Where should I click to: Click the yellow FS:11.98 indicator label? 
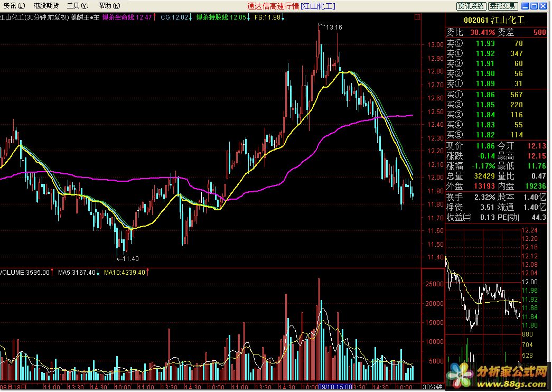(x=269, y=17)
